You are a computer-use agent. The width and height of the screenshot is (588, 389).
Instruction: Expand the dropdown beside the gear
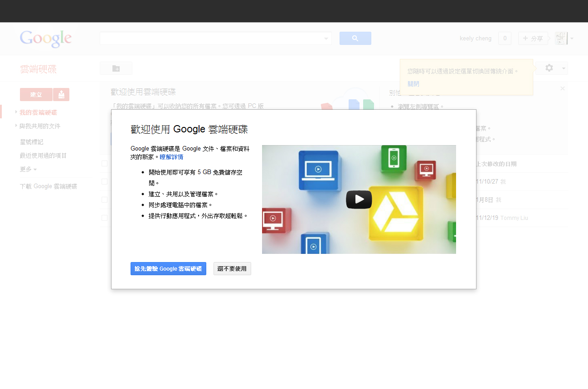[564, 68]
